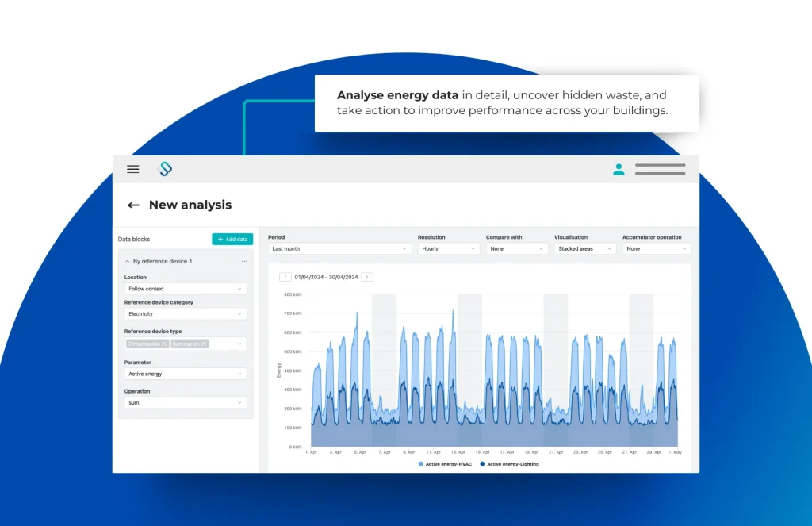Open the user profile icon

[619, 169]
